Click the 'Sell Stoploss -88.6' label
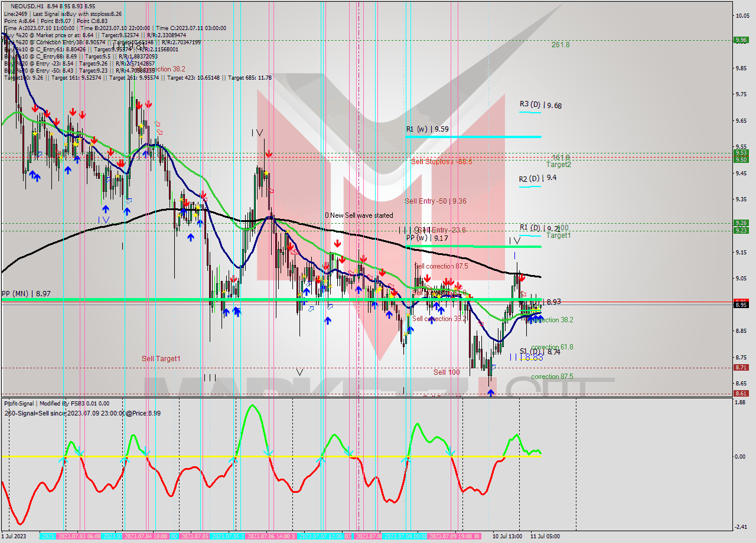The width and height of the screenshot is (756, 543). [441, 161]
